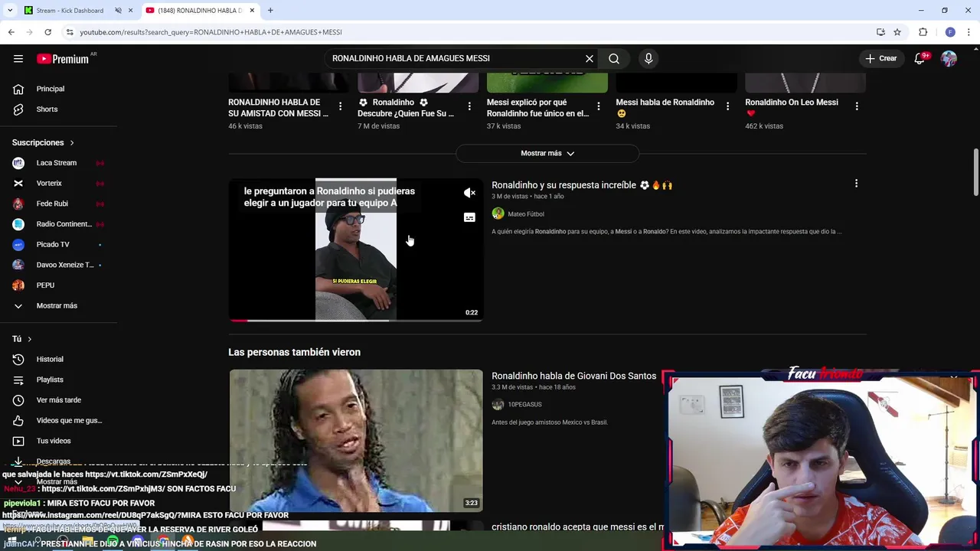Mute indicator on Kick Dashboard tab
The image size is (980, 551).
pos(118,11)
